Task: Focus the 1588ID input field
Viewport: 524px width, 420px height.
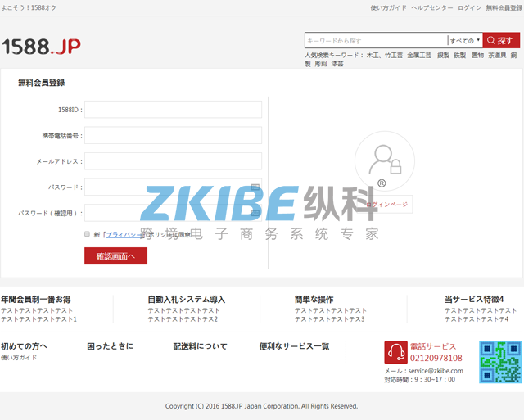Action: (x=173, y=109)
